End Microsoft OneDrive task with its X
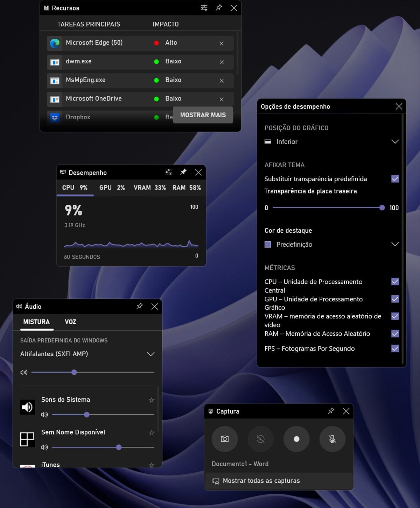 click(x=222, y=99)
